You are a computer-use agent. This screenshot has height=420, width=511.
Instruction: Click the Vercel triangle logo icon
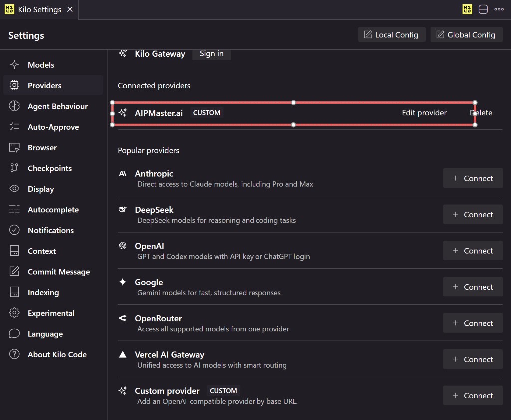pos(123,354)
